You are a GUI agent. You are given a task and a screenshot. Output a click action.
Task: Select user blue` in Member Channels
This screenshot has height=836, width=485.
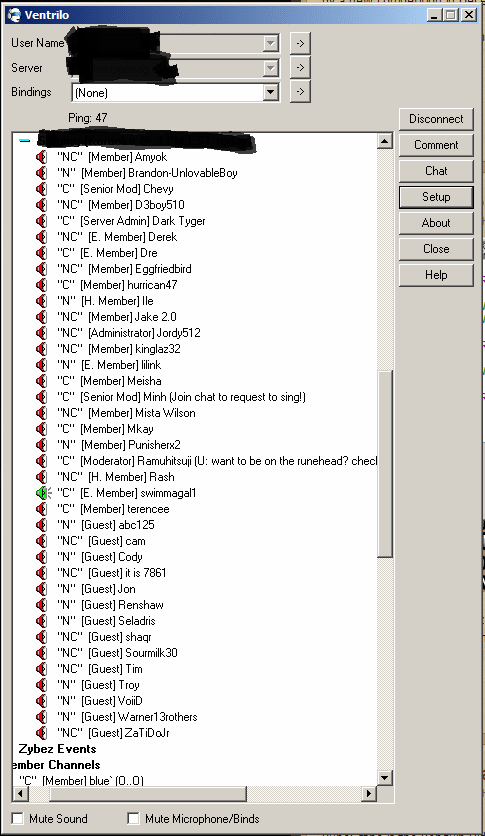[x=82, y=780]
